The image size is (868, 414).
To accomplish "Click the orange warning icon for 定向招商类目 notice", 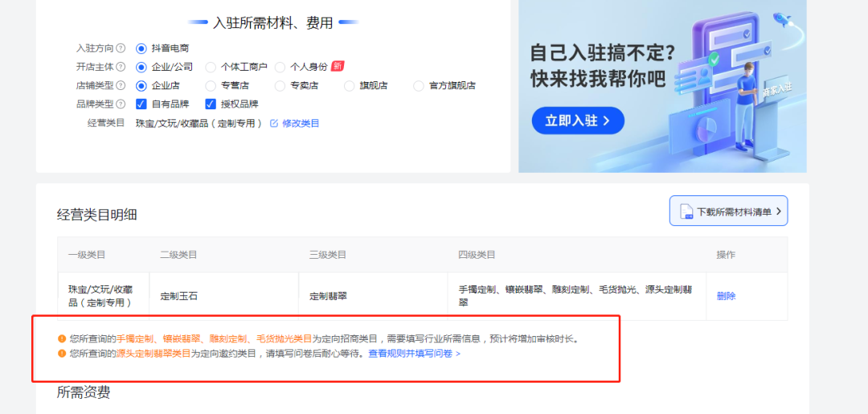I will click(62, 339).
